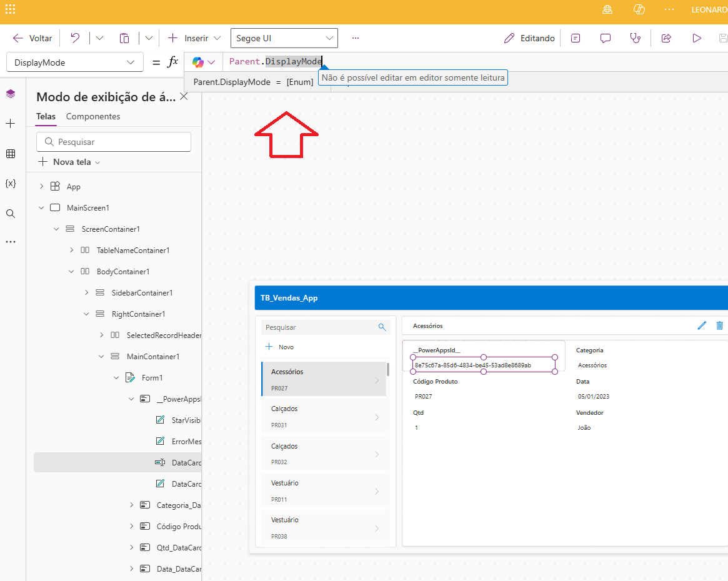728x581 pixels.
Task: Expand the Categoria_DataCard node
Action: coord(131,505)
